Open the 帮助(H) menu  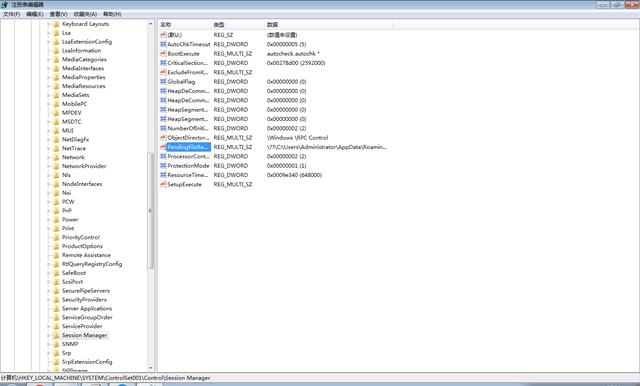112,14
